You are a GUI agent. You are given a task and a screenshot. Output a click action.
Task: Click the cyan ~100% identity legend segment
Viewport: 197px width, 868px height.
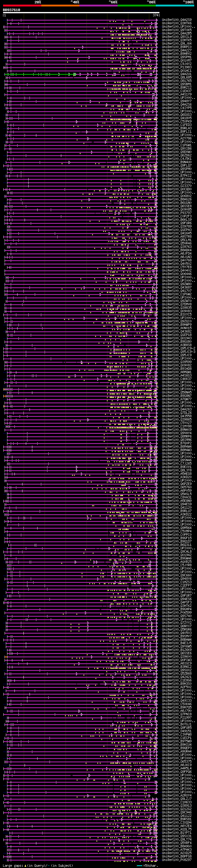(175, 6)
